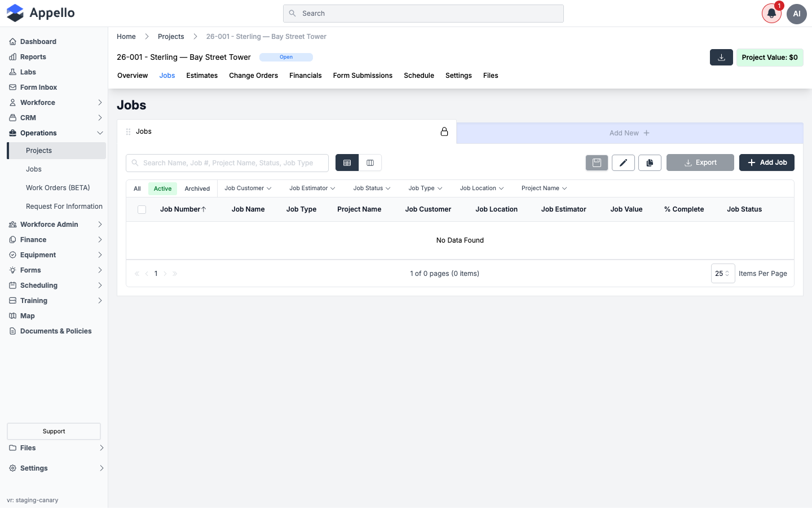This screenshot has height=518, width=812.
Task: Switch to the Financials tab
Action: (306, 76)
